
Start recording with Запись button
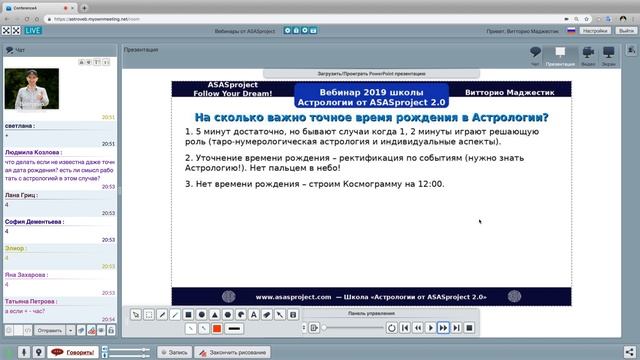coord(175,352)
